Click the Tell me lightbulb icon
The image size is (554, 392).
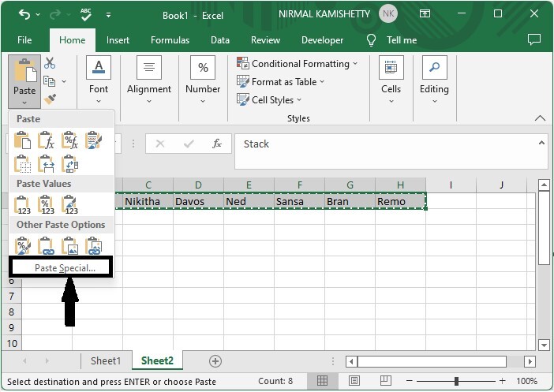pos(371,40)
